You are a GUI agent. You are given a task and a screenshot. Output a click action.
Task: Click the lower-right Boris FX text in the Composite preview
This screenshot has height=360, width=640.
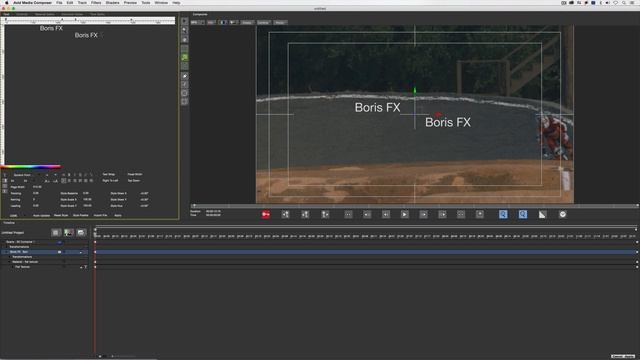tap(448, 122)
